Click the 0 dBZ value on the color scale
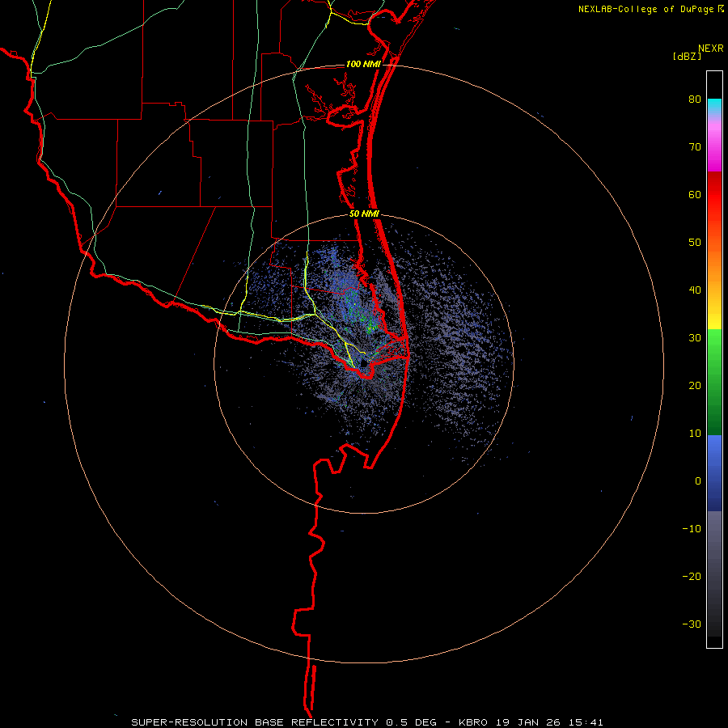The image size is (728, 728). tap(698, 481)
